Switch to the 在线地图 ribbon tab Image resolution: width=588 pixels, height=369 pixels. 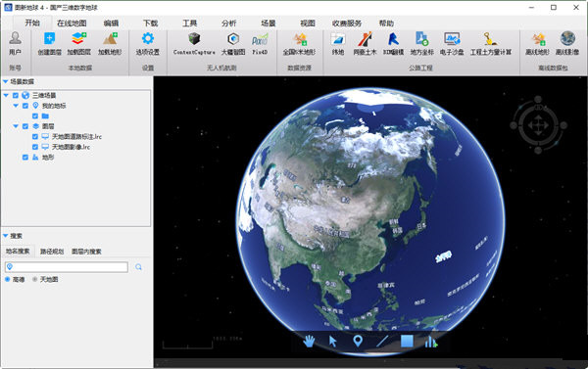(72, 23)
